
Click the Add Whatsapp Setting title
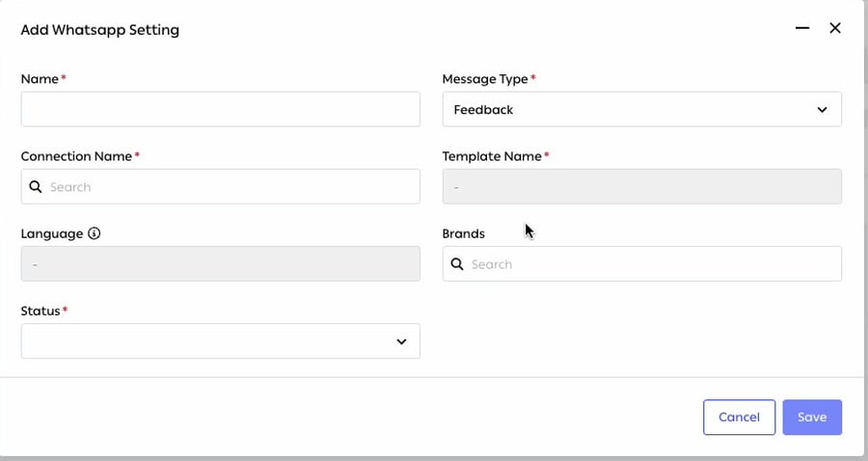pyautogui.click(x=100, y=30)
